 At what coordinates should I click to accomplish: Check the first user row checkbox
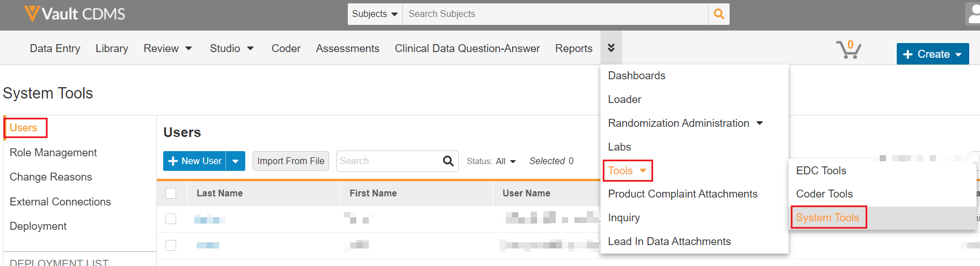171,219
